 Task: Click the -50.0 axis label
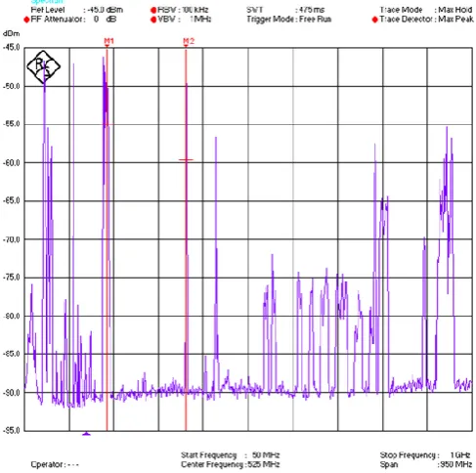pyautogui.click(x=12, y=86)
